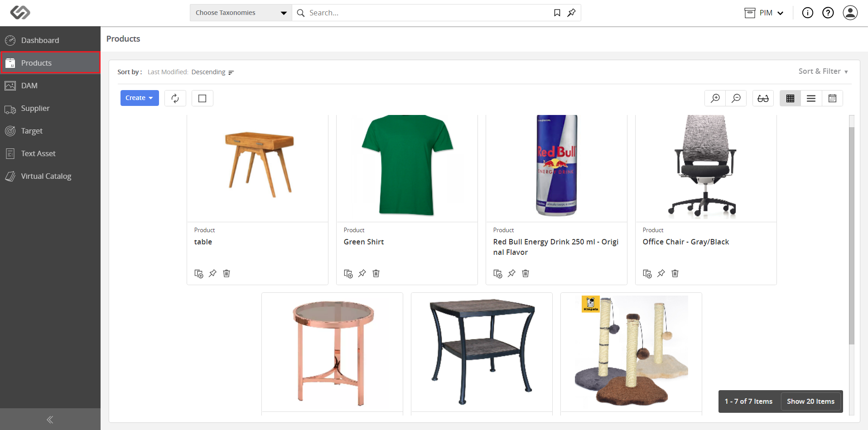This screenshot has height=430, width=868.
Task: Switch to grid tile view
Action: pos(790,98)
